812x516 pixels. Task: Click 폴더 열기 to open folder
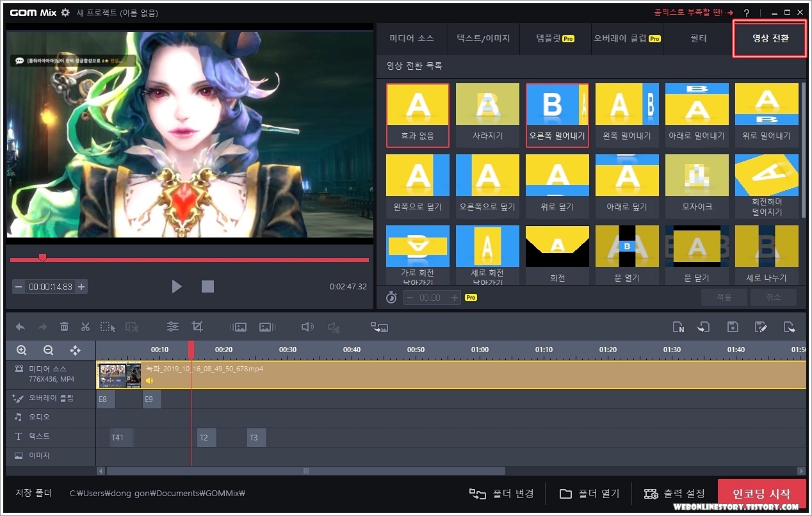point(589,494)
